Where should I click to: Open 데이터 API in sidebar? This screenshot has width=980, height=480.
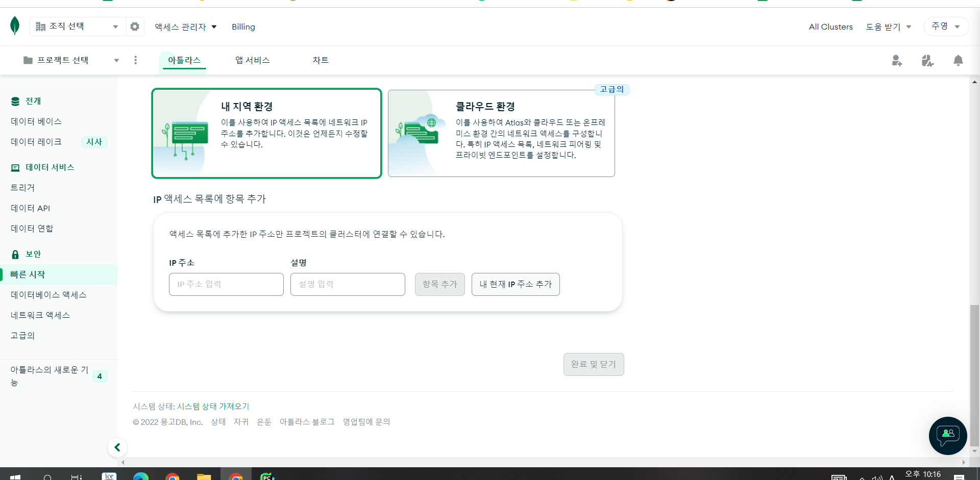click(30, 208)
